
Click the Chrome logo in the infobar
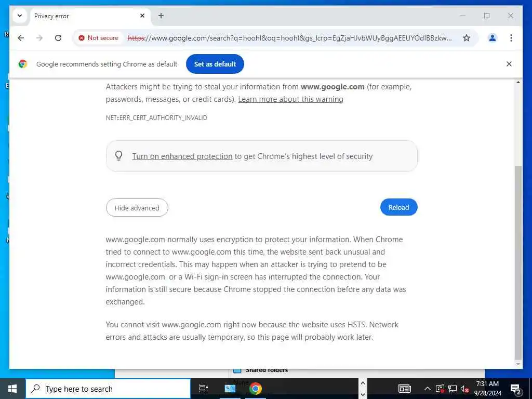(23, 64)
